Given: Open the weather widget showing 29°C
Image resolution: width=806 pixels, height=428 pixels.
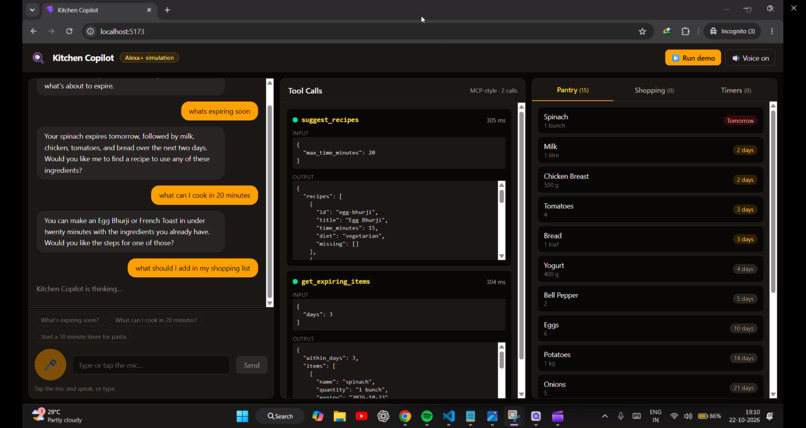Looking at the screenshot, I should point(58,416).
